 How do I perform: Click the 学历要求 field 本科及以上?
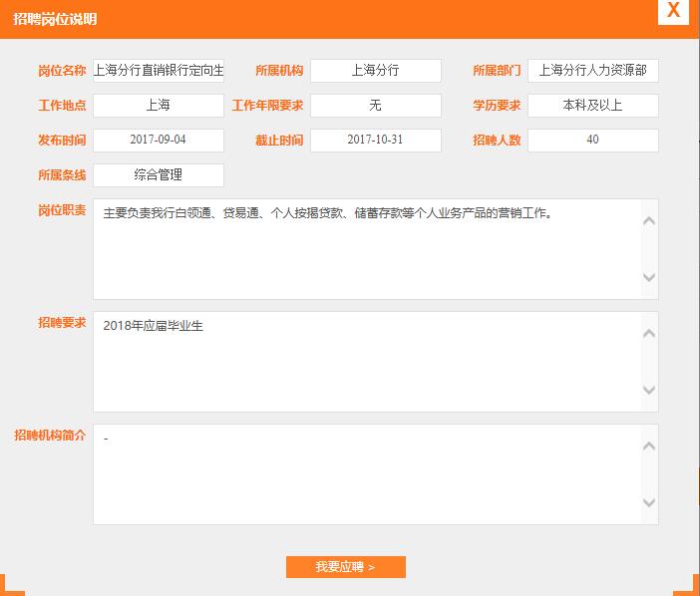tap(592, 106)
